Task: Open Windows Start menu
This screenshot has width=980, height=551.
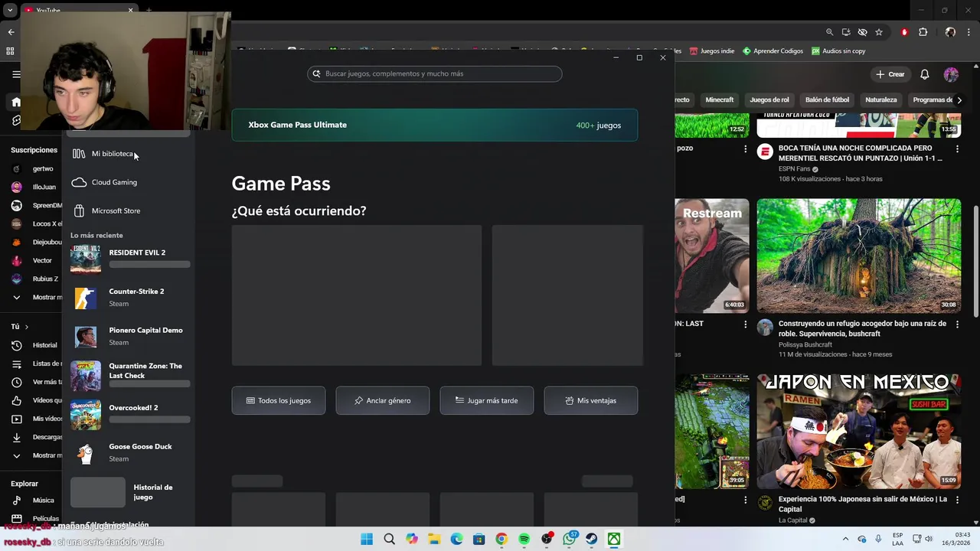Action: click(367, 539)
